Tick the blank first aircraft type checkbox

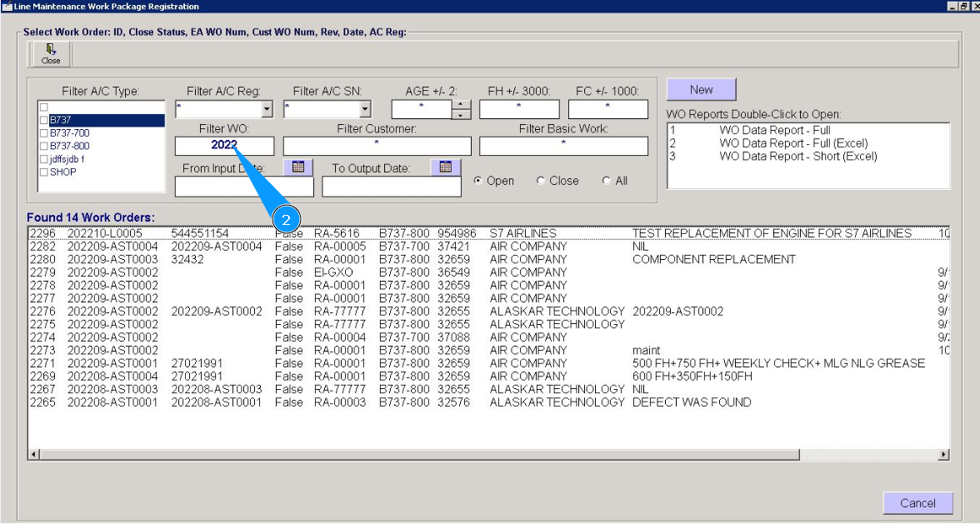[x=43, y=107]
